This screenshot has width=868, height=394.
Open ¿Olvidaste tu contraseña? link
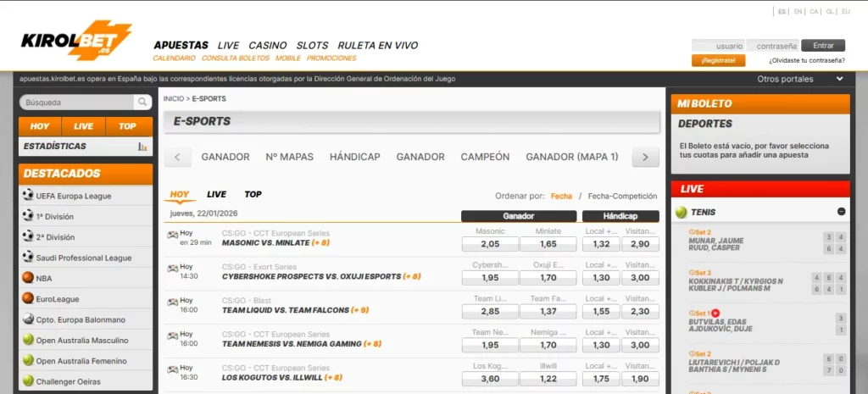[807, 60]
